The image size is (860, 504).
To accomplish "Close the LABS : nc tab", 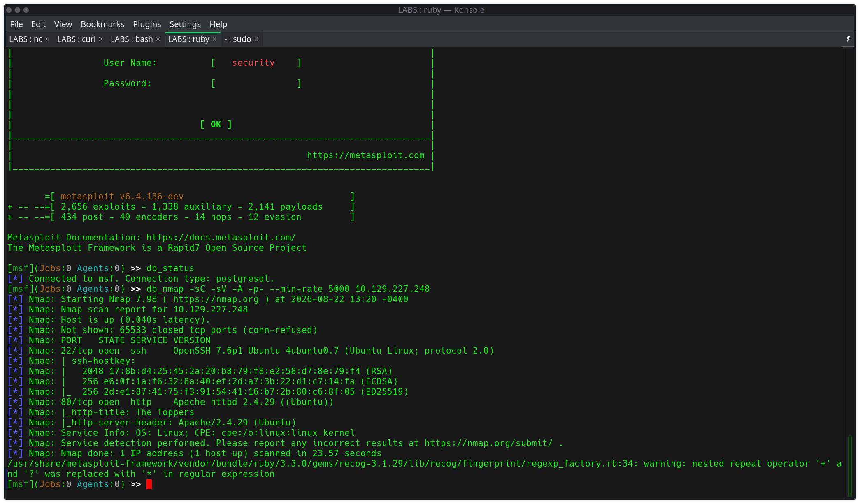I will [47, 39].
